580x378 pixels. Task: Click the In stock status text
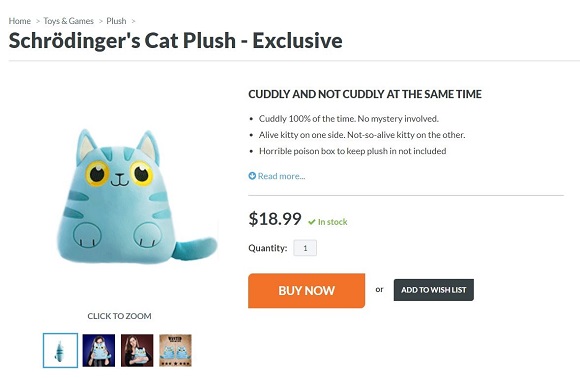pyautogui.click(x=333, y=222)
